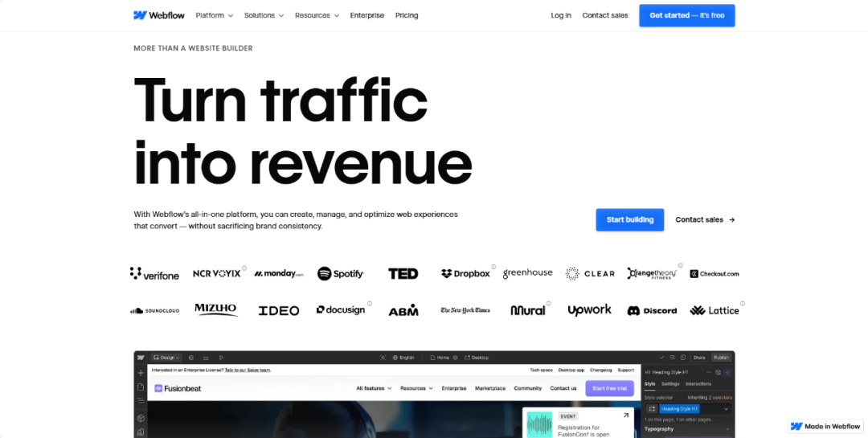The image size is (868, 438).
Task: Click the Publish button in Designer
Action: pyautogui.click(x=721, y=358)
